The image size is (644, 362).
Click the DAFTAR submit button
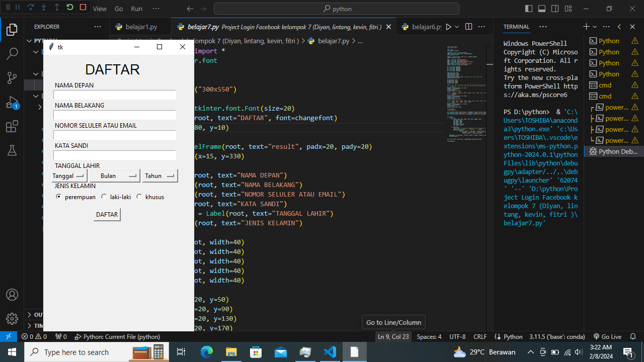point(107,215)
